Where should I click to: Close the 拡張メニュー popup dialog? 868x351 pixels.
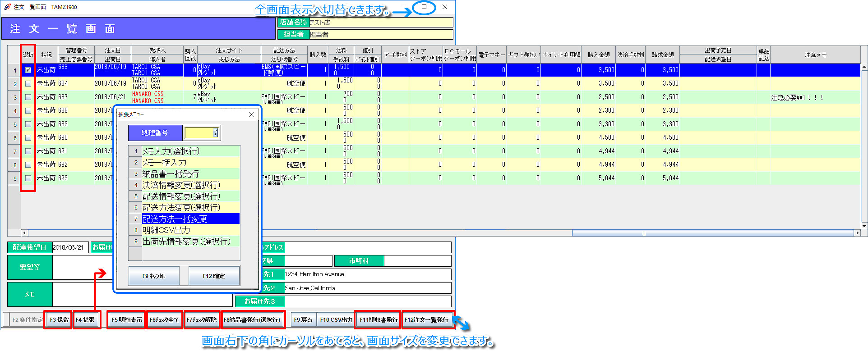click(252, 114)
